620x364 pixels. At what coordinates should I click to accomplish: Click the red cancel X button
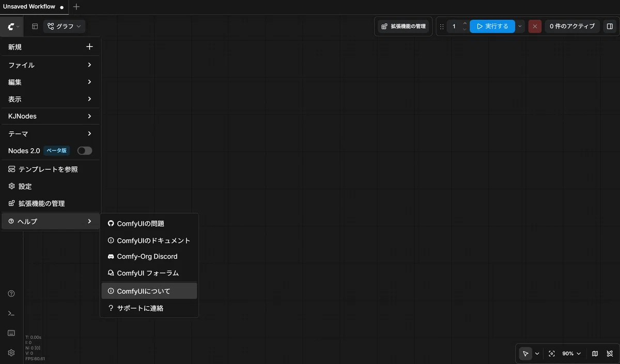(x=535, y=26)
